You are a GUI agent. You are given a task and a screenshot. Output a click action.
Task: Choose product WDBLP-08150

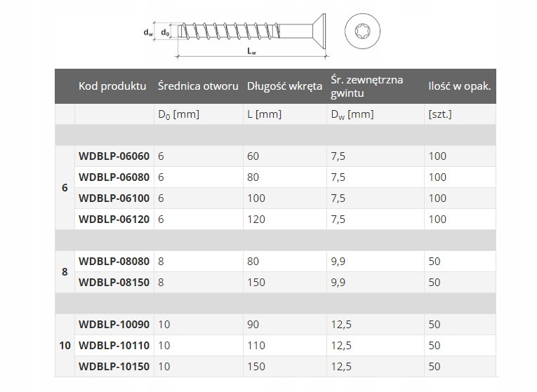tap(114, 283)
